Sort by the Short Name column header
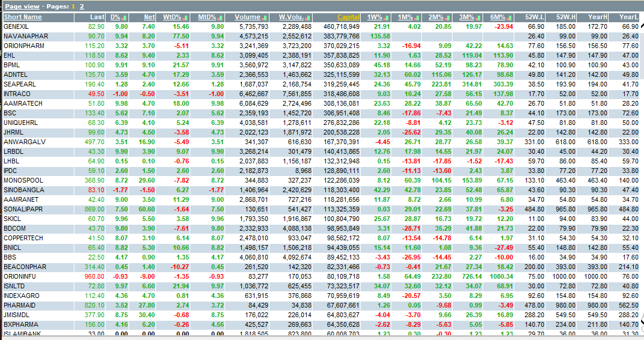This screenshot has width=644, height=340. click(x=23, y=17)
